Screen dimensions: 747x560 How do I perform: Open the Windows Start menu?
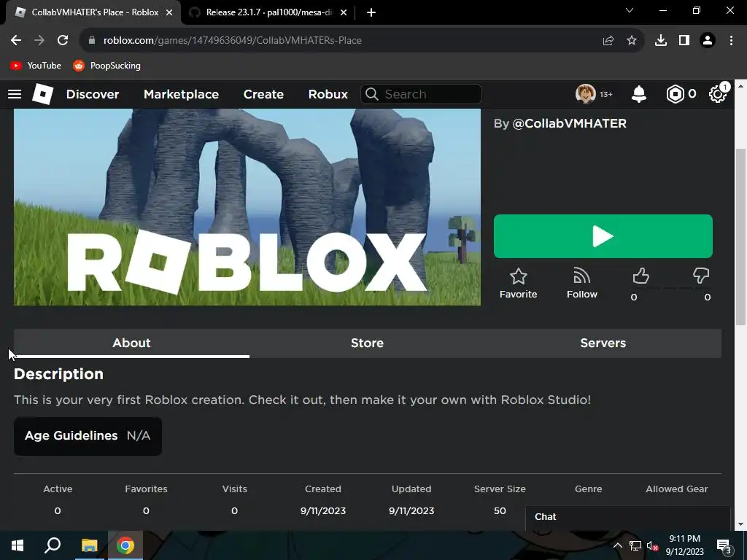coord(18,545)
